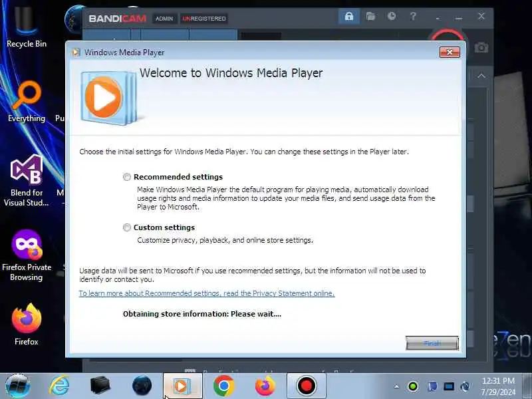Screen dimensions: 532x399
Task: Open the Recycle Bin desktop icon
Action: coord(26,25)
